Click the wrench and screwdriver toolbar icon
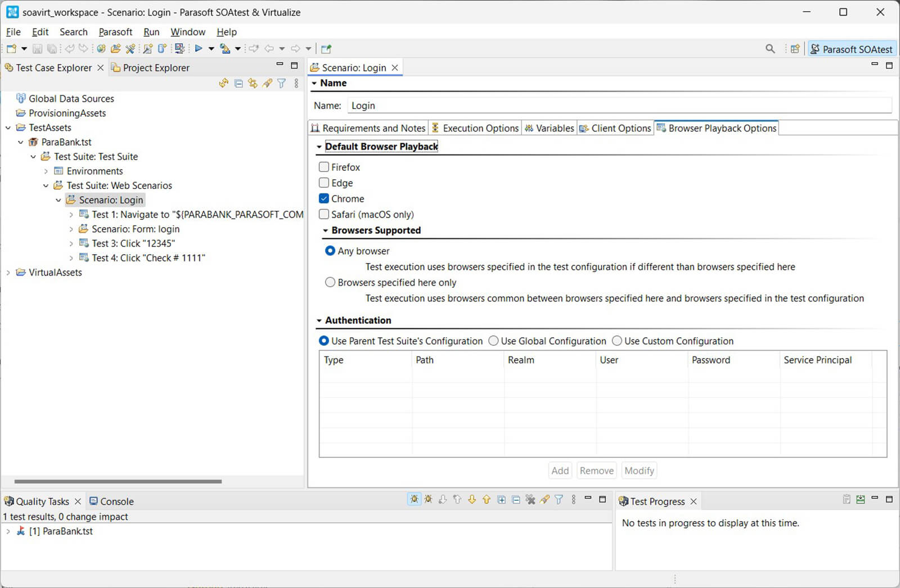Image resolution: width=900 pixels, height=588 pixels. pos(130,49)
